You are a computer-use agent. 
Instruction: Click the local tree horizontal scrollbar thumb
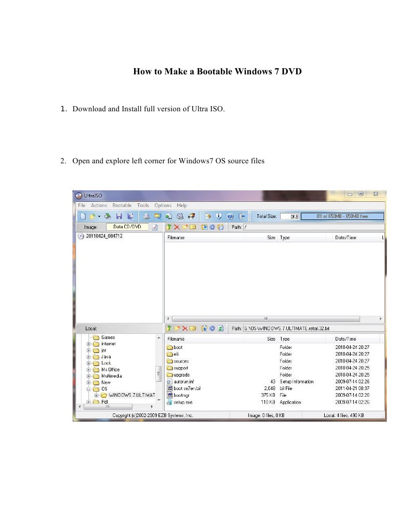[x=108, y=407]
